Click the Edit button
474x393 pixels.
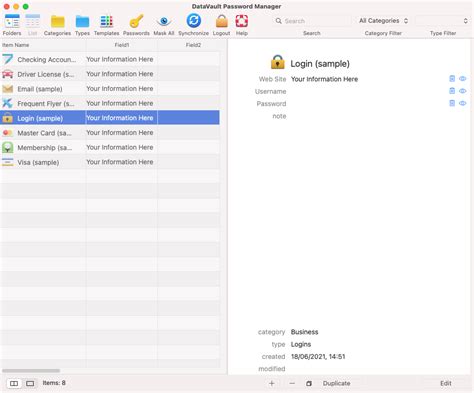(446, 384)
